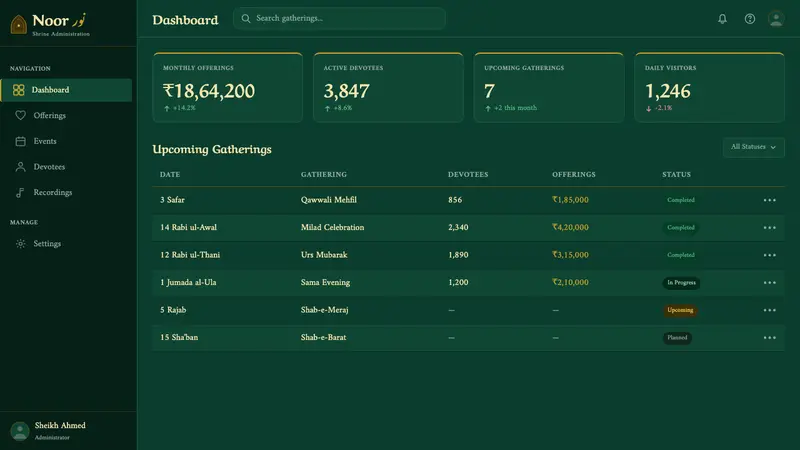This screenshot has height=450, width=800.
Task: Click the Events calendar icon
Action: pyautogui.click(x=20, y=141)
